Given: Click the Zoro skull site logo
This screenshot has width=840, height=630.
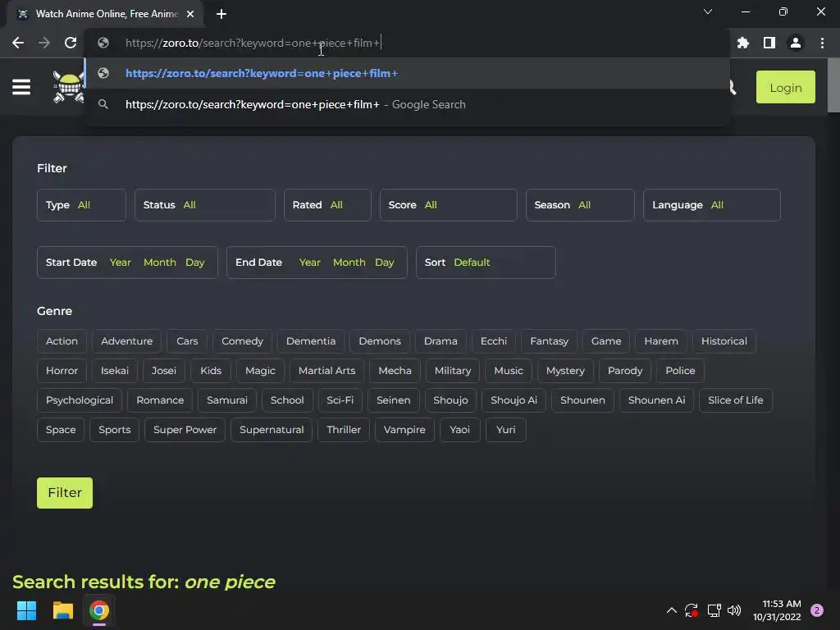Looking at the screenshot, I should pyautogui.click(x=68, y=87).
